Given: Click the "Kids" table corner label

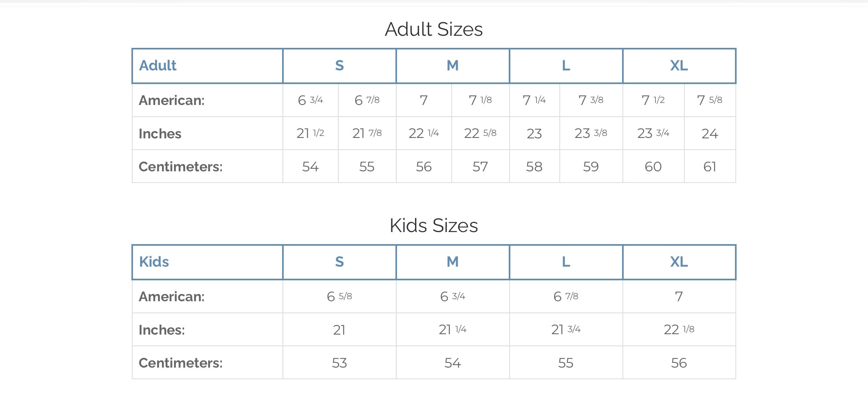Looking at the screenshot, I should pyautogui.click(x=154, y=262).
